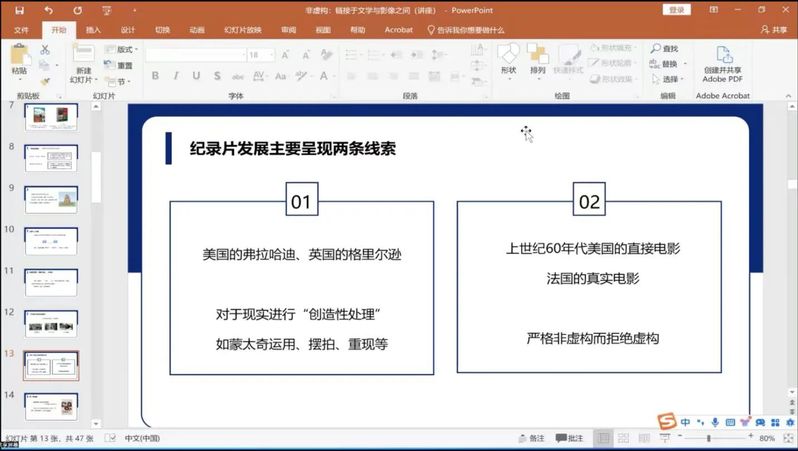
Task: Adjust the zoom slider in status bar
Action: 709,438
